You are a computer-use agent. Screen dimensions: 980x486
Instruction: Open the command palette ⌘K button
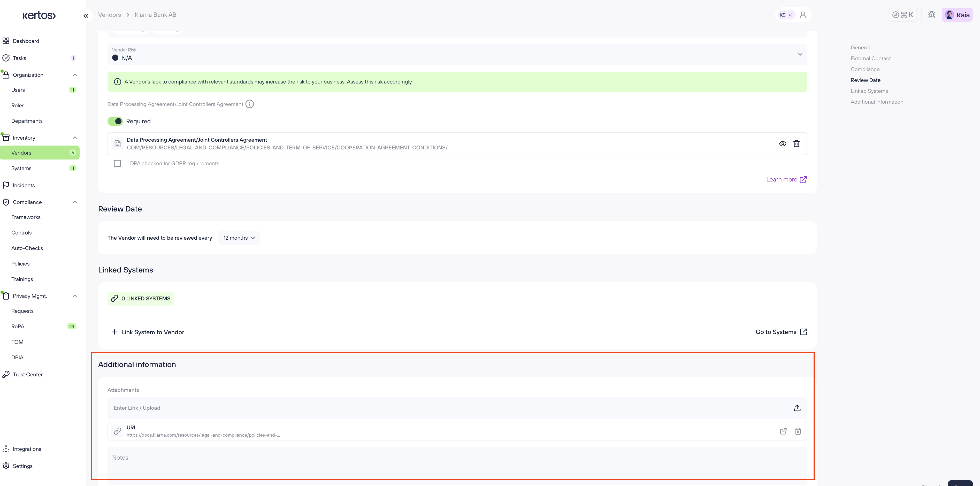click(x=903, y=15)
